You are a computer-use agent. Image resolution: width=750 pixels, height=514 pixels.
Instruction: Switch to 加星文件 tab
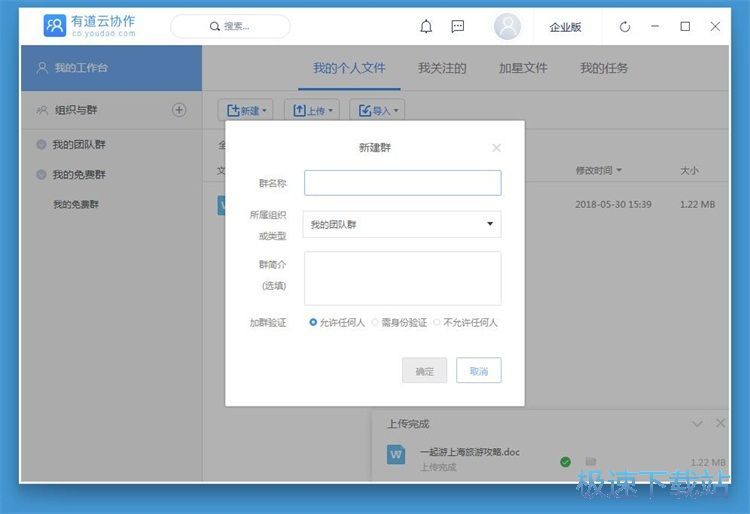point(523,68)
